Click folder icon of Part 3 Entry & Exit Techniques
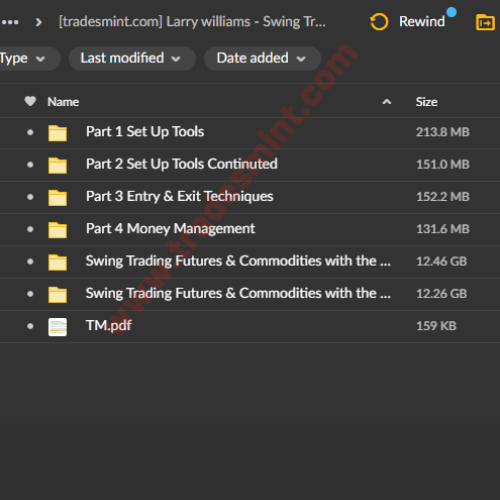500x500 pixels. (x=57, y=198)
